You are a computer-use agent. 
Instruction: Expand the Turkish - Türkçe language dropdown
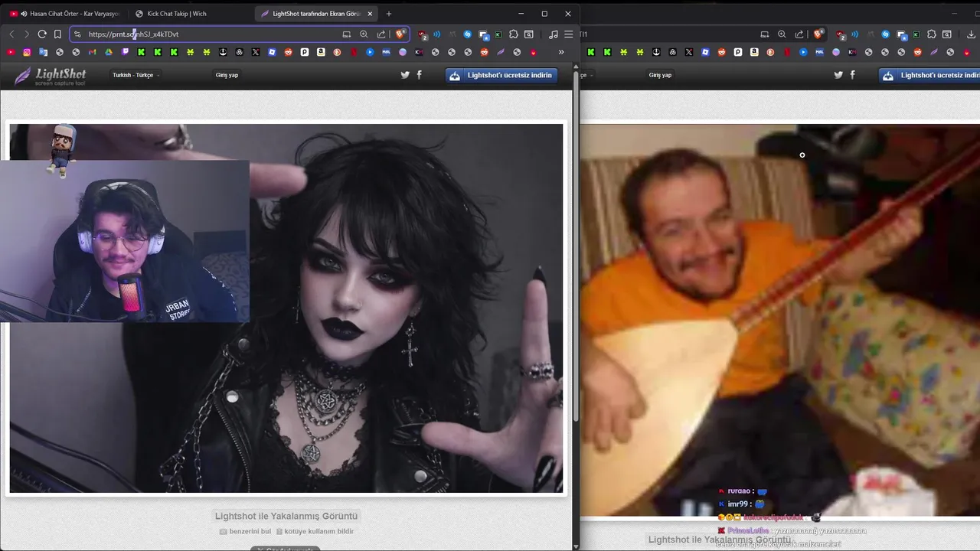pos(136,75)
